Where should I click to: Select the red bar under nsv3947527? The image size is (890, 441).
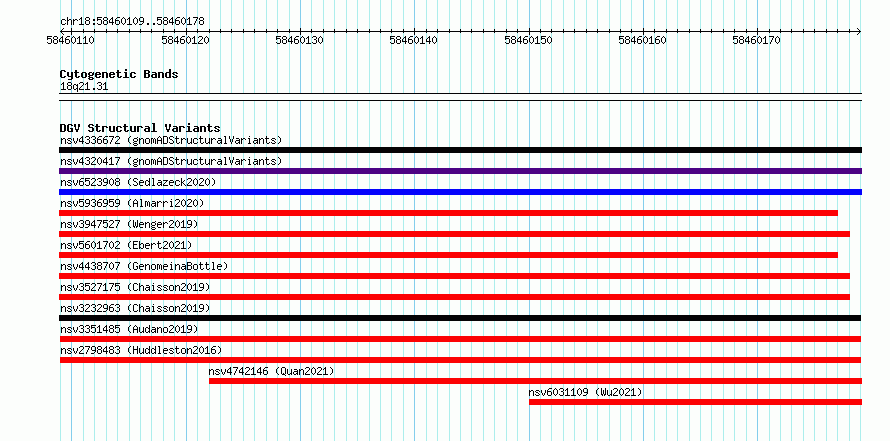tap(455, 234)
